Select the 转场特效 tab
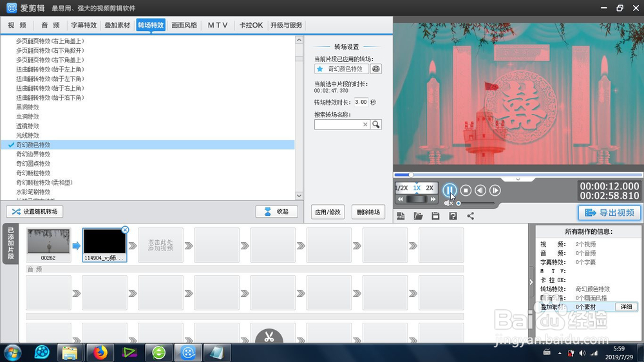Image resolution: width=644 pixels, height=362 pixels. point(151,25)
